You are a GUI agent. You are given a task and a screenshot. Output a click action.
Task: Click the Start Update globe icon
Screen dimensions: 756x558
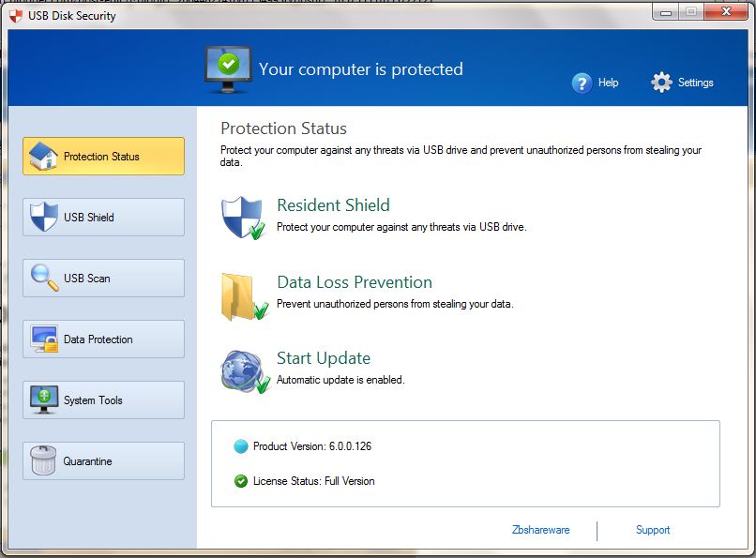coord(246,371)
